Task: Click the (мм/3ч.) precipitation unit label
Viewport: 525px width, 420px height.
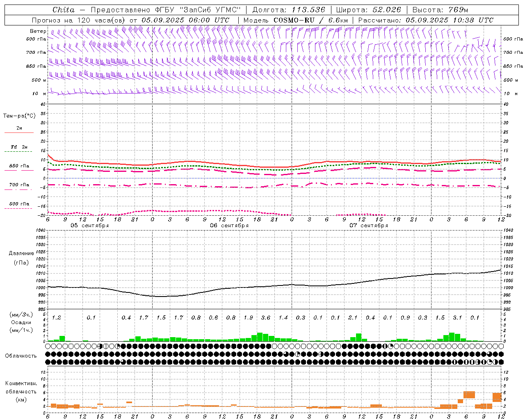Action: coord(21,315)
